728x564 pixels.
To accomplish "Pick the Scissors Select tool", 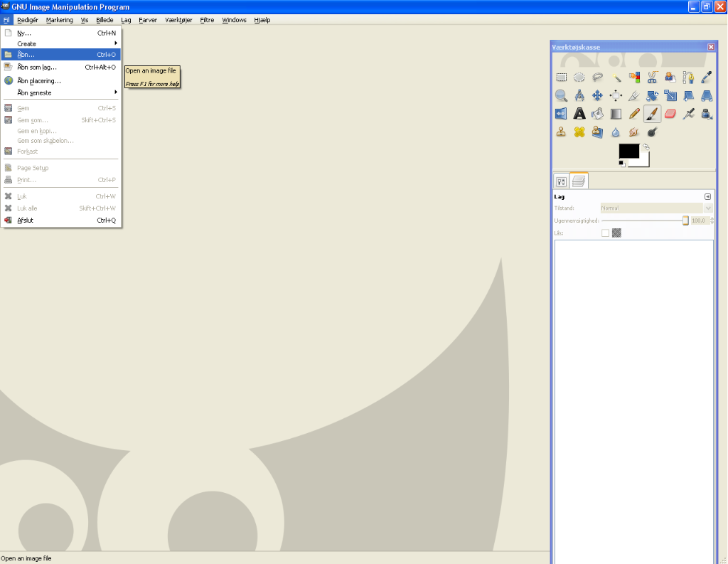I will [652, 78].
